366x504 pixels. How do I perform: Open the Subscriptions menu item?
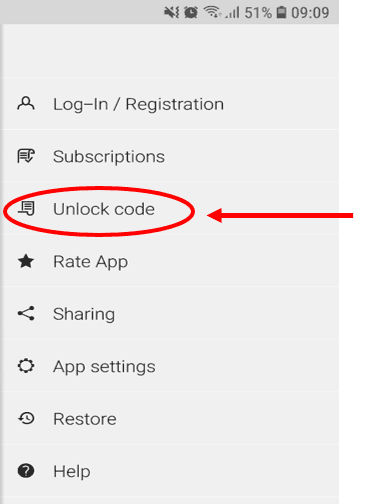pos(169,156)
